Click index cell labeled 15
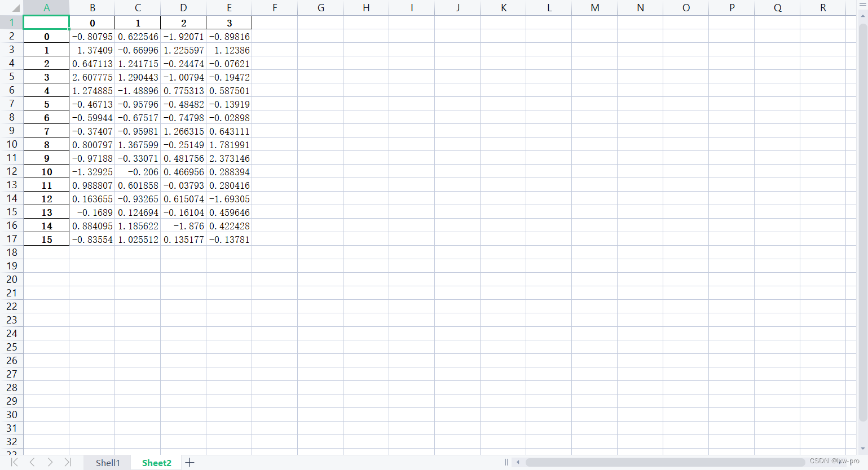The height and width of the screenshot is (470, 868). [x=46, y=239]
